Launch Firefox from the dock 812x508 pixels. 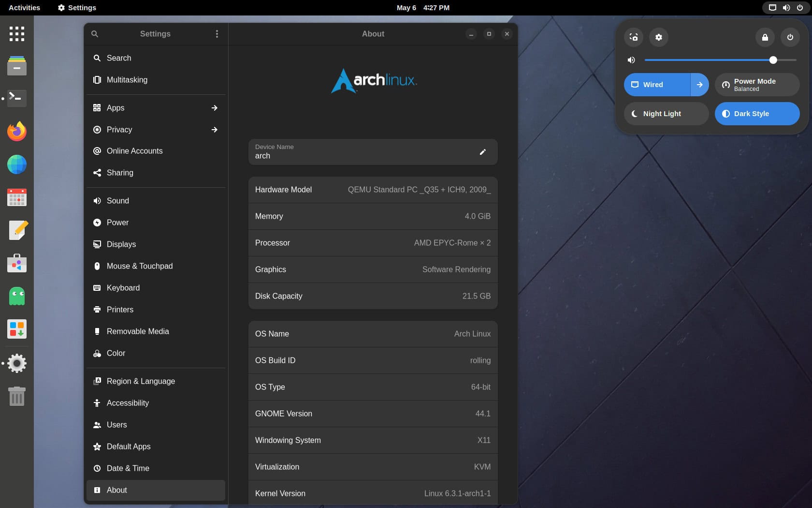pyautogui.click(x=16, y=131)
